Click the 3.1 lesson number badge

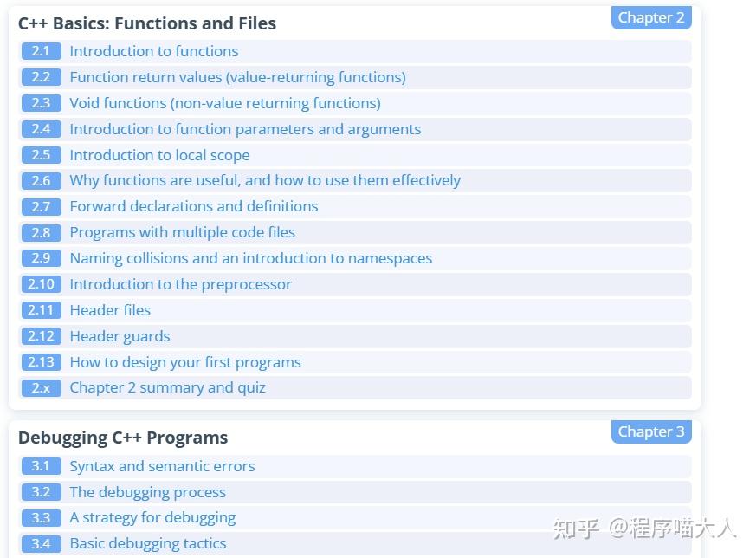(x=41, y=466)
